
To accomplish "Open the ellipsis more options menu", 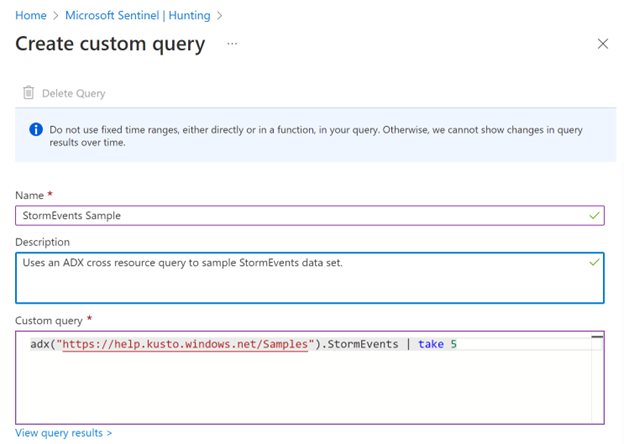I will (232, 44).
